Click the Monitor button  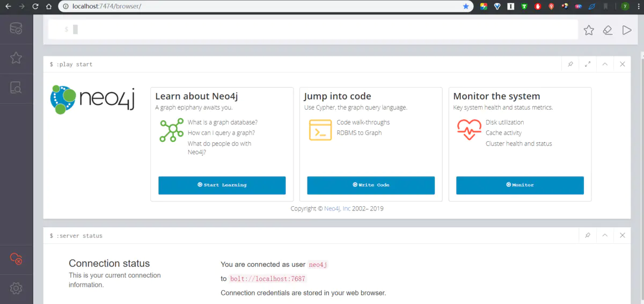[x=520, y=185]
